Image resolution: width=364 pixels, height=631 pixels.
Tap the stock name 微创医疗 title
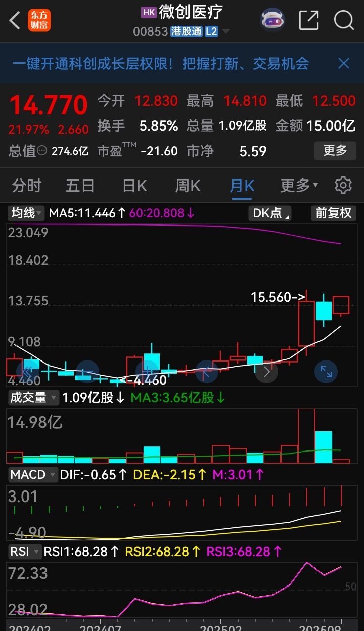(x=191, y=12)
